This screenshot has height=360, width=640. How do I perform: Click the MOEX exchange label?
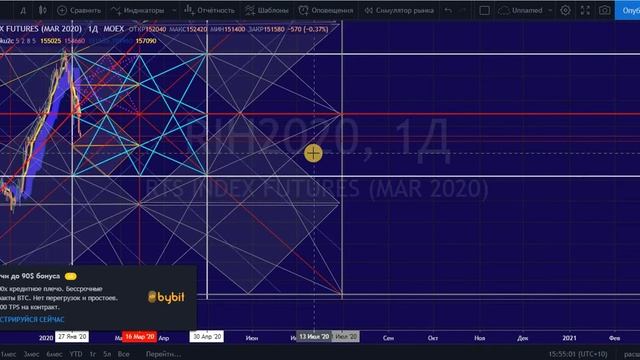pyautogui.click(x=113, y=29)
